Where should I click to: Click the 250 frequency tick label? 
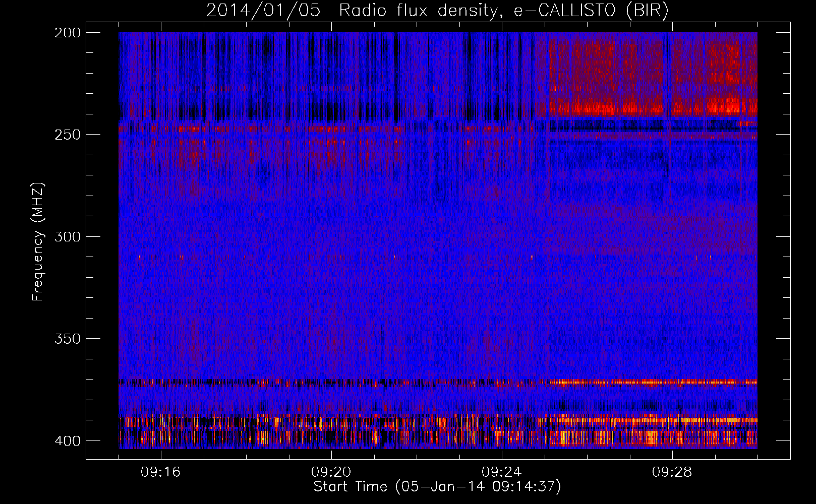click(x=67, y=135)
